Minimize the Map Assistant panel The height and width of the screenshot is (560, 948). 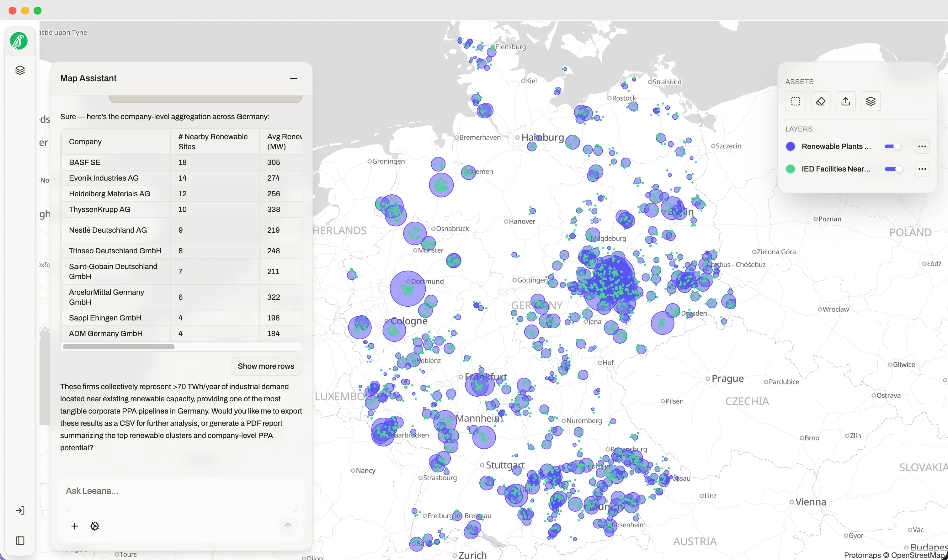[x=293, y=78]
